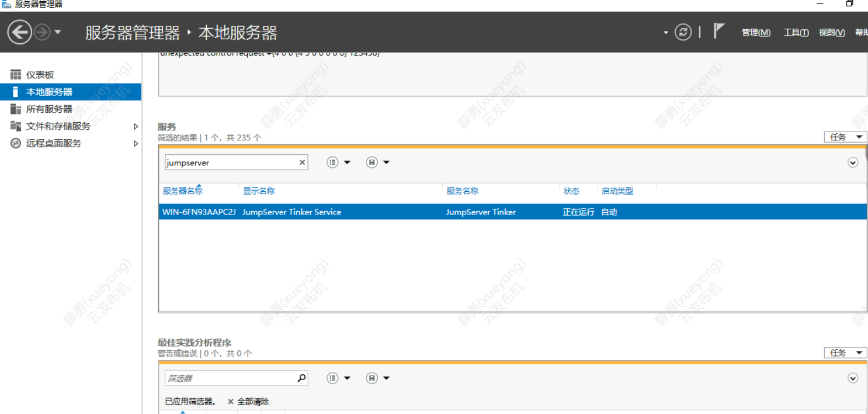Viewport: 868px width, 414px height.
Task: Click the 仪表板 dashboard icon
Action: [16, 75]
